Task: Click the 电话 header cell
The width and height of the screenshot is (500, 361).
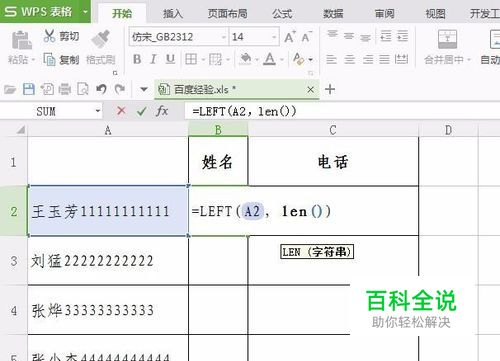Action: pos(333,162)
